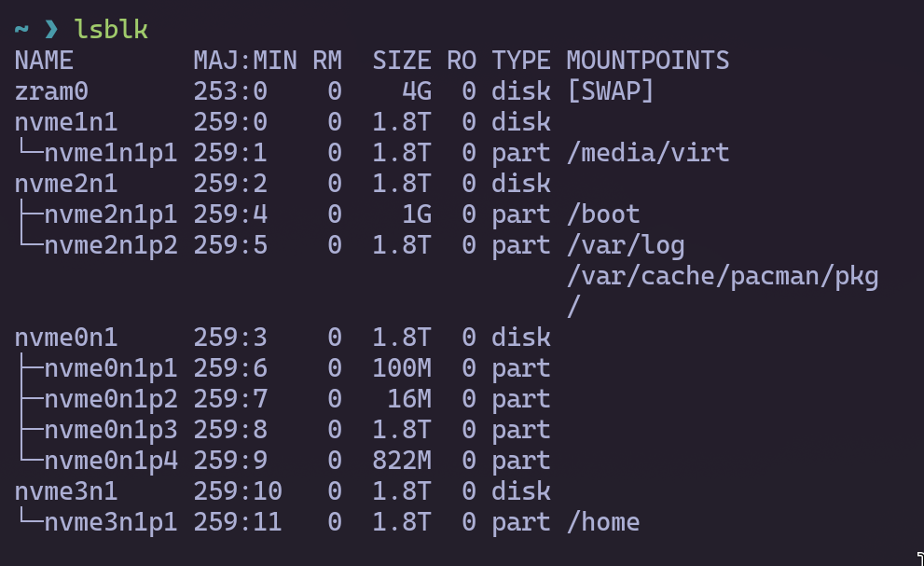Click the nvme1n1p1 partition entry
924x566 pixels.
click(110, 153)
